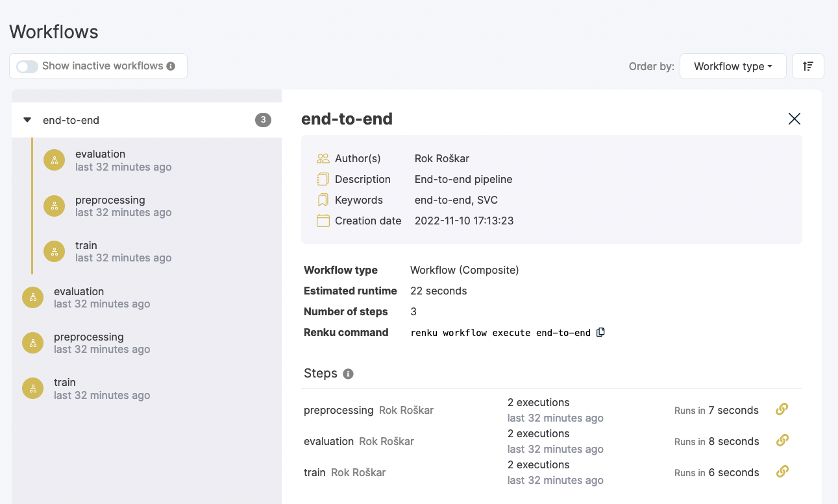838x504 pixels.
Task: Click the Keywords bookmark icon
Action: click(x=323, y=200)
